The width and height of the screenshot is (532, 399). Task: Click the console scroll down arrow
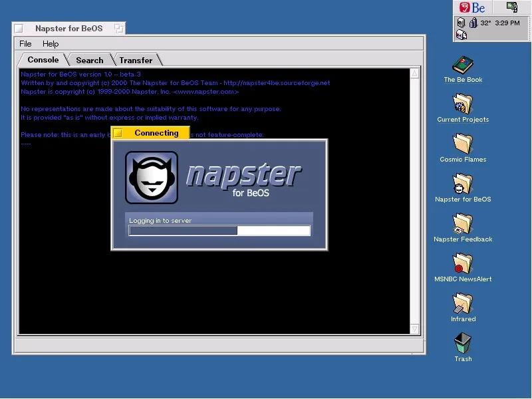414,329
